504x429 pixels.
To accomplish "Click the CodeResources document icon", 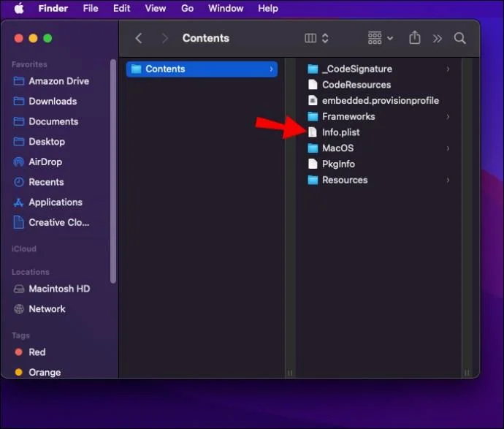I will point(313,85).
